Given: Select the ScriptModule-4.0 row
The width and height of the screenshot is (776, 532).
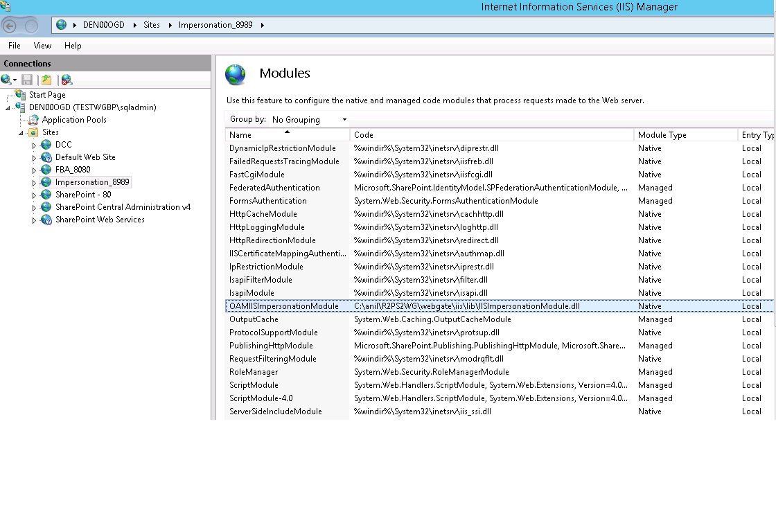Looking at the screenshot, I should click(500, 398).
